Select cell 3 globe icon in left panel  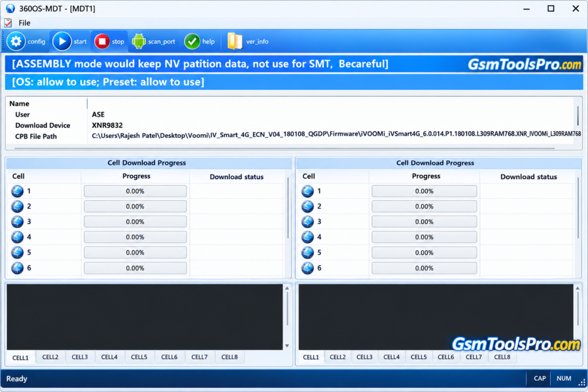pos(17,222)
